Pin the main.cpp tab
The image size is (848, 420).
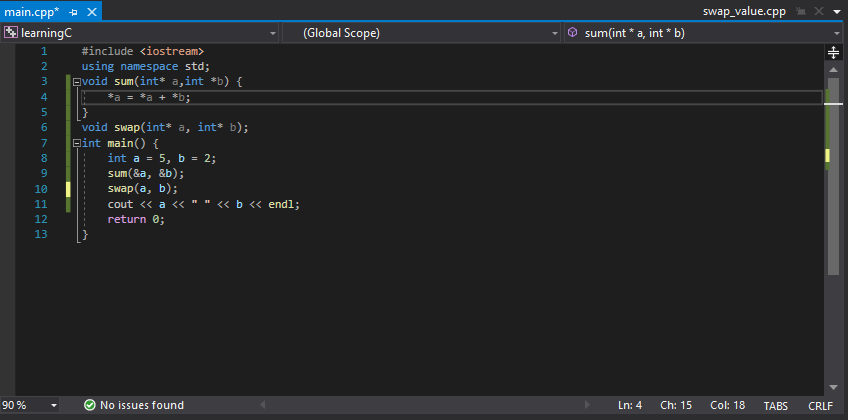coord(73,11)
